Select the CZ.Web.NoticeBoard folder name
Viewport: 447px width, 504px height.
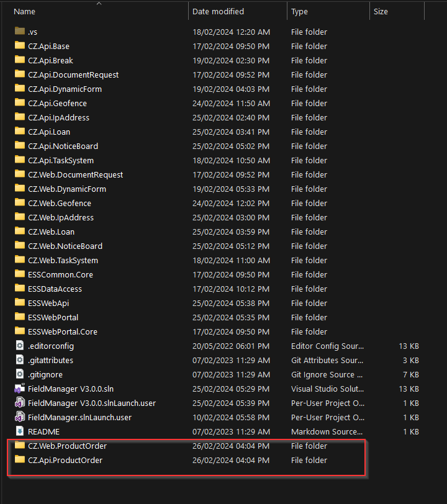65,246
